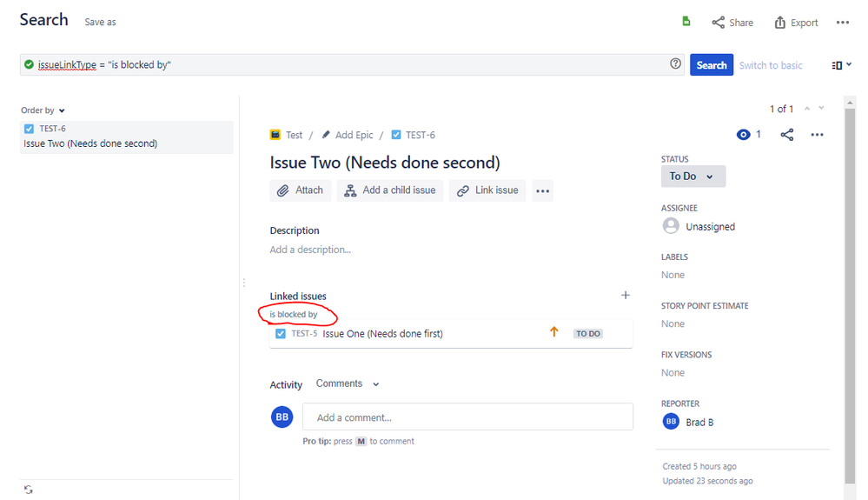Open the Order by dropdown
The width and height of the screenshot is (868, 500).
43,110
